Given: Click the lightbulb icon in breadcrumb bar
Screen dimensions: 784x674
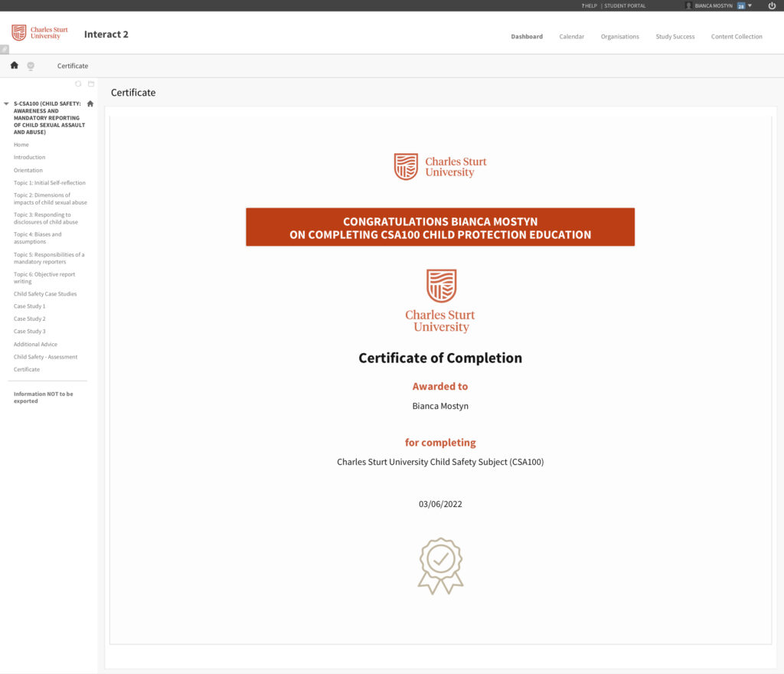Looking at the screenshot, I should pos(31,66).
